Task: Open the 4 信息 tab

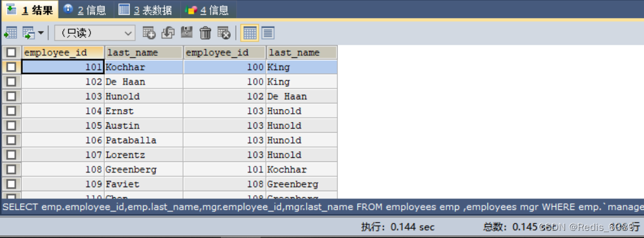Action: (x=207, y=10)
